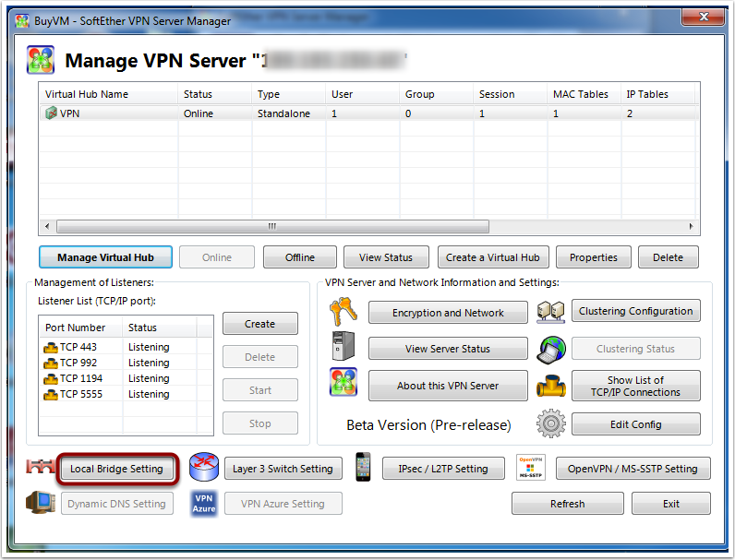This screenshot has height=560, width=735.
Task: Show List of TCP/IP Connections
Action: (635, 386)
